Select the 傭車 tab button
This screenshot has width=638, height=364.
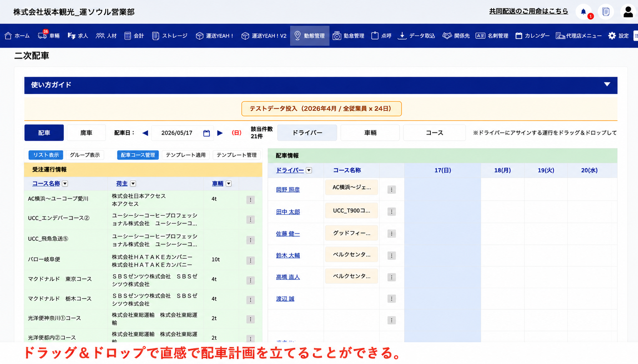pyautogui.click(x=86, y=133)
